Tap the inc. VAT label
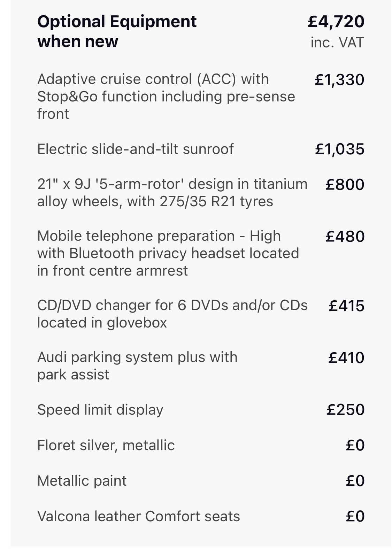 click(x=337, y=43)
